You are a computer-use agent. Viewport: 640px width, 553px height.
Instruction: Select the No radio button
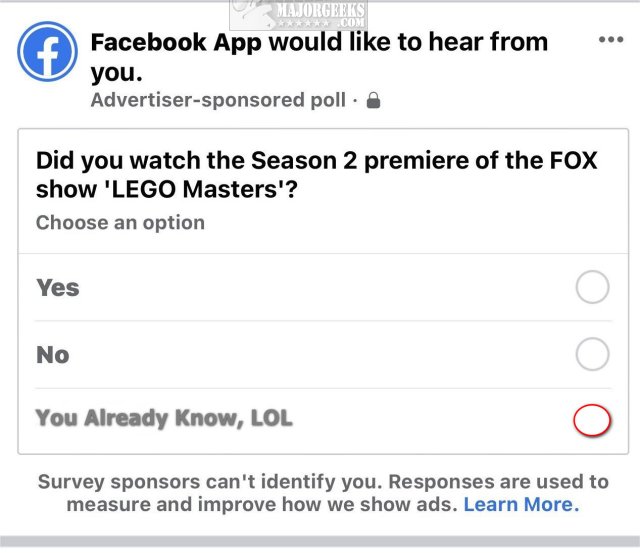click(x=593, y=354)
